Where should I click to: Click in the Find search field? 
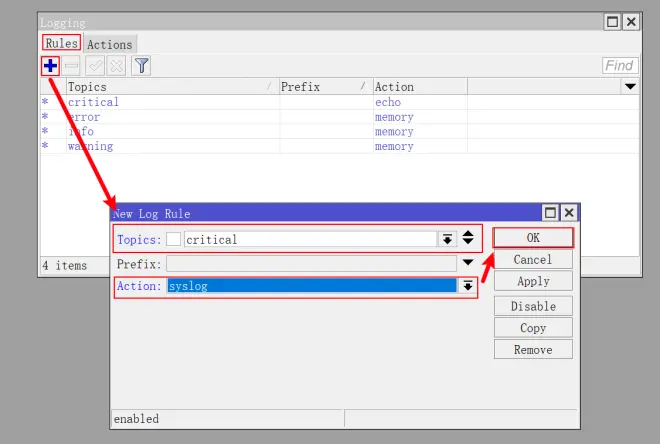tap(620, 66)
